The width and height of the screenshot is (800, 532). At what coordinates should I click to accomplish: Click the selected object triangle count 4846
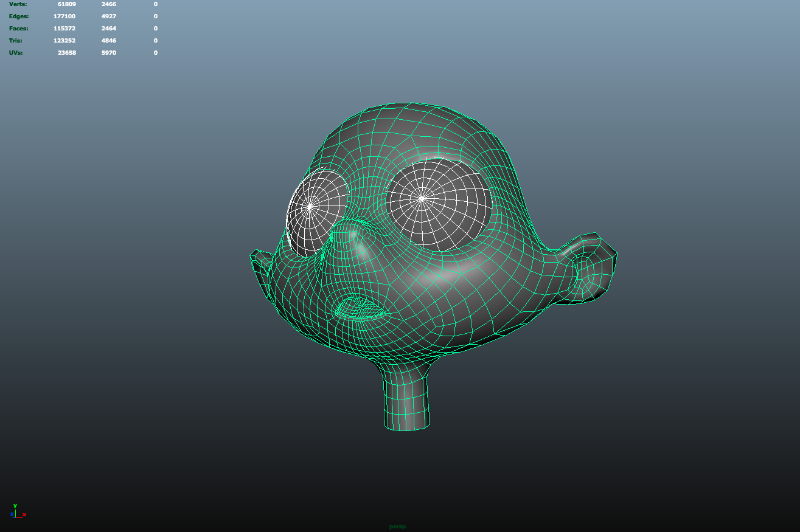point(109,41)
